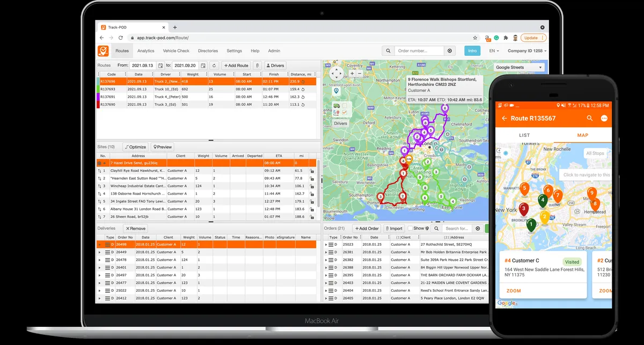Recalculate distance for route R137691
This screenshot has height=345, width=644.
tap(304, 97)
